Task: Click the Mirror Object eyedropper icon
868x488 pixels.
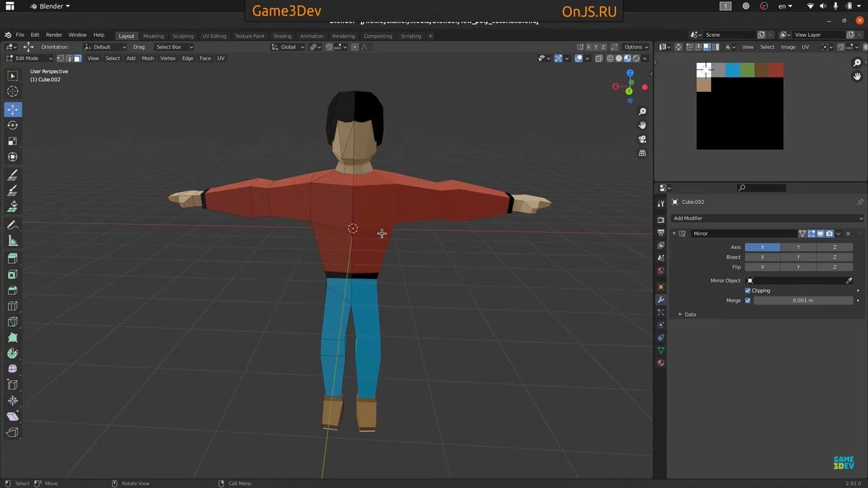Action: click(848, 281)
